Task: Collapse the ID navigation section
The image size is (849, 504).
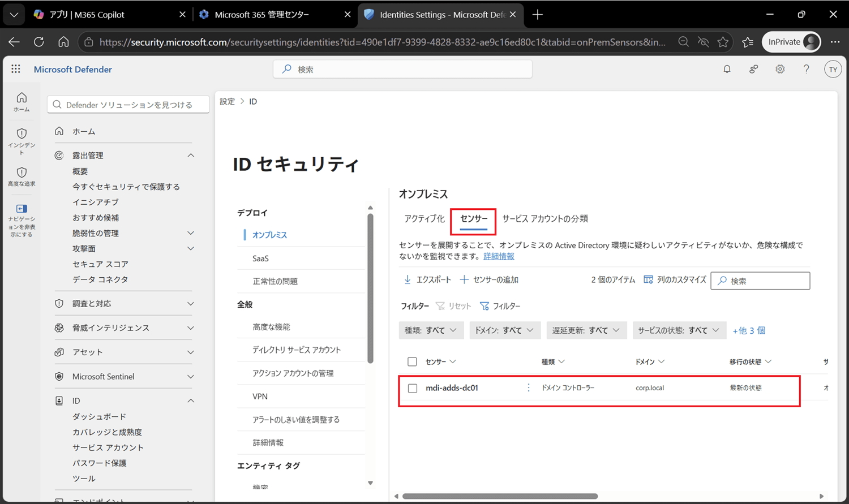Action: pyautogui.click(x=191, y=401)
